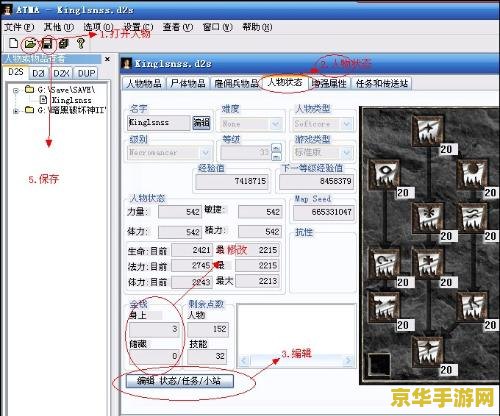Click the ATMA application title bar icon
The image size is (500, 416).
[x=6, y=10]
